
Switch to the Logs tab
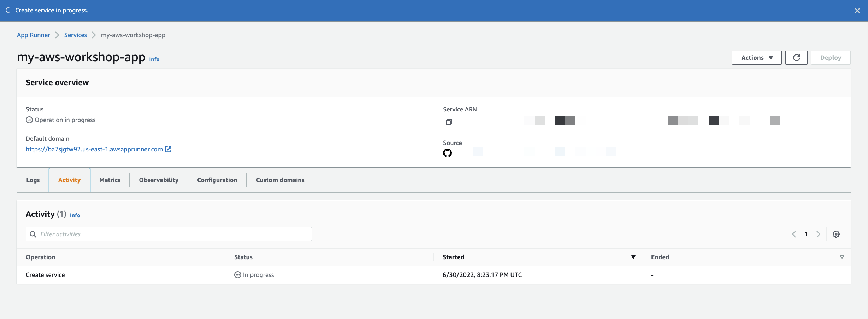(x=33, y=180)
